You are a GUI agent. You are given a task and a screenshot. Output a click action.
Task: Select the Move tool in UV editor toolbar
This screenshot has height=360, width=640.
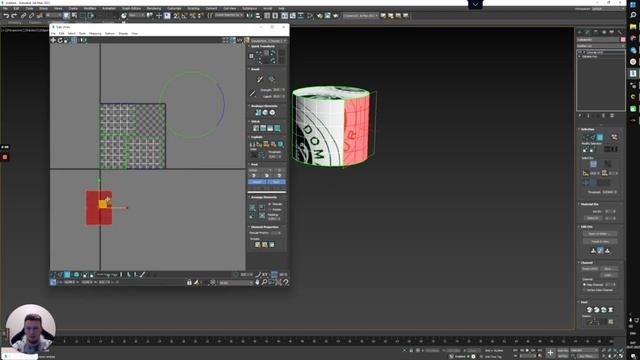[x=53, y=40]
